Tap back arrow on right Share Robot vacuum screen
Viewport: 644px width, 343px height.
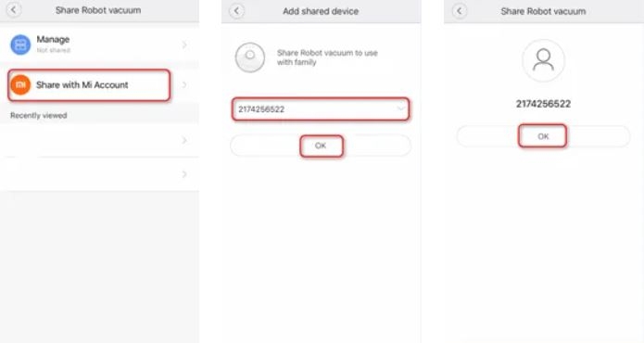(460, 11)
